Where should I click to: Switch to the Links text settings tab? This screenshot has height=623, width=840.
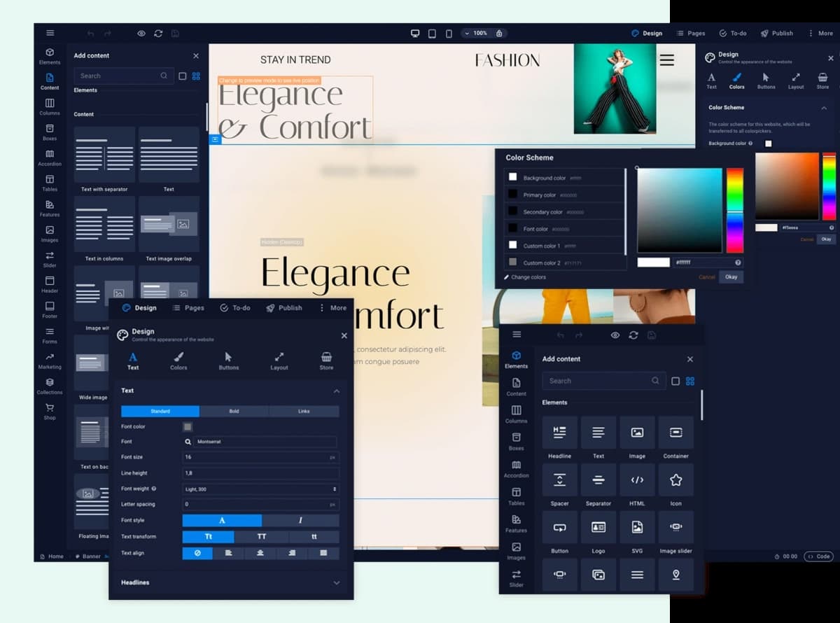tap(304, 411)
